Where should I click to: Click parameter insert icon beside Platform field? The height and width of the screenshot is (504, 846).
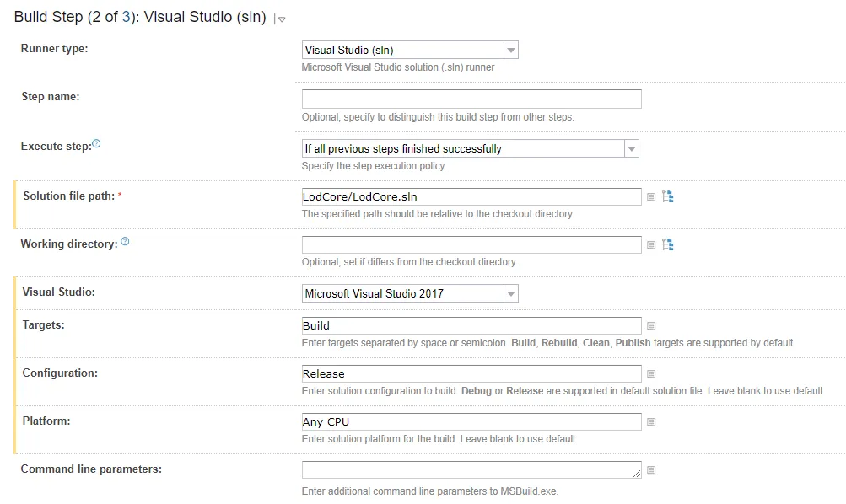651,422
